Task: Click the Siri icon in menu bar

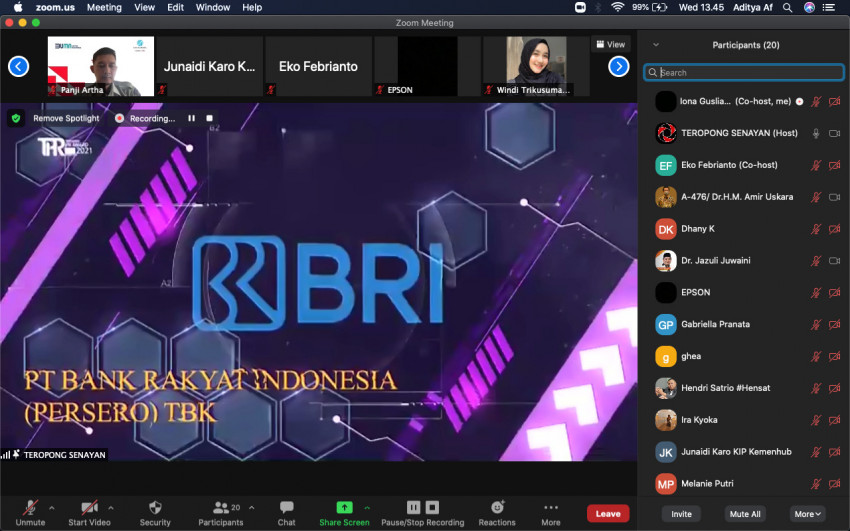Action: (x=809, y=8)
